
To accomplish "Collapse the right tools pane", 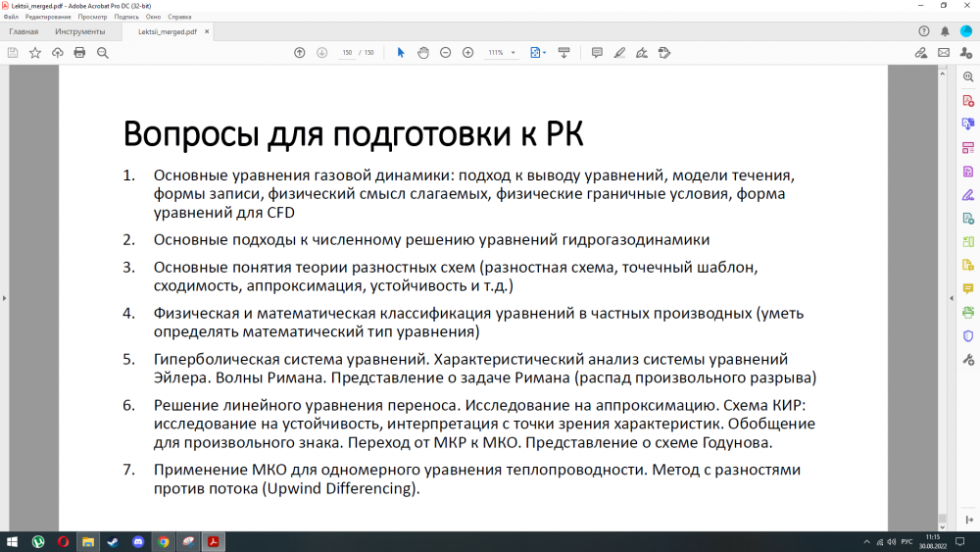I will point(950,299).
